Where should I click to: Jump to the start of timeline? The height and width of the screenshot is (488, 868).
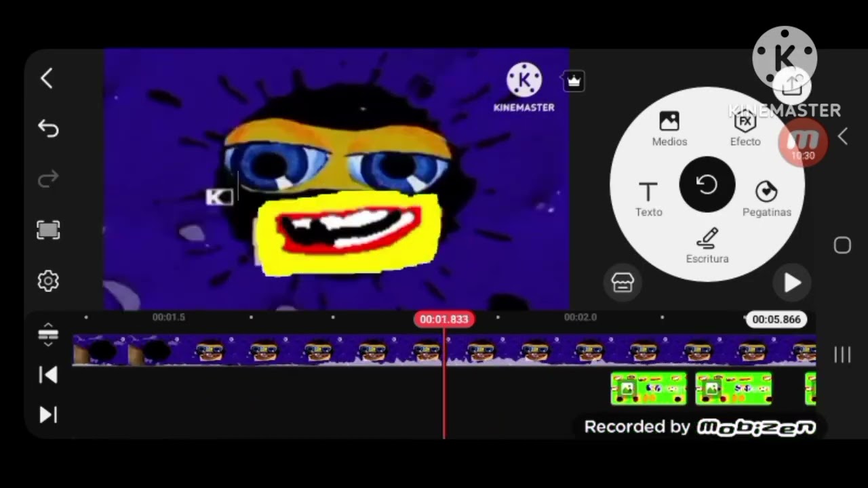(48, 375)
